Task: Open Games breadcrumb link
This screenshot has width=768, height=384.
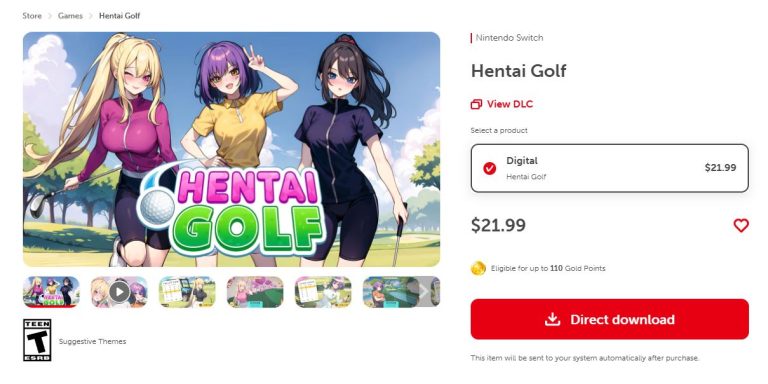Action: tap(70, 16)
